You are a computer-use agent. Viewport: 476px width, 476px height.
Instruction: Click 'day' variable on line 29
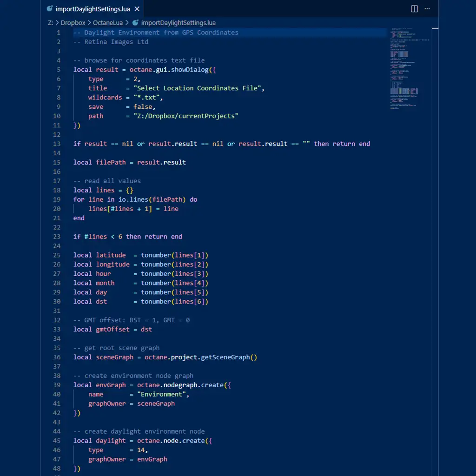tap(101, 292)
